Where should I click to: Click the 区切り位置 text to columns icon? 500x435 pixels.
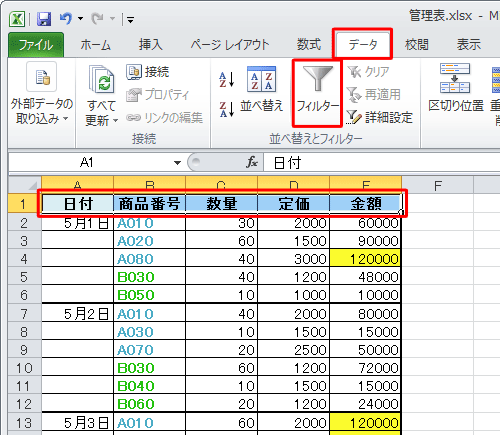click(x=455, y=78)
